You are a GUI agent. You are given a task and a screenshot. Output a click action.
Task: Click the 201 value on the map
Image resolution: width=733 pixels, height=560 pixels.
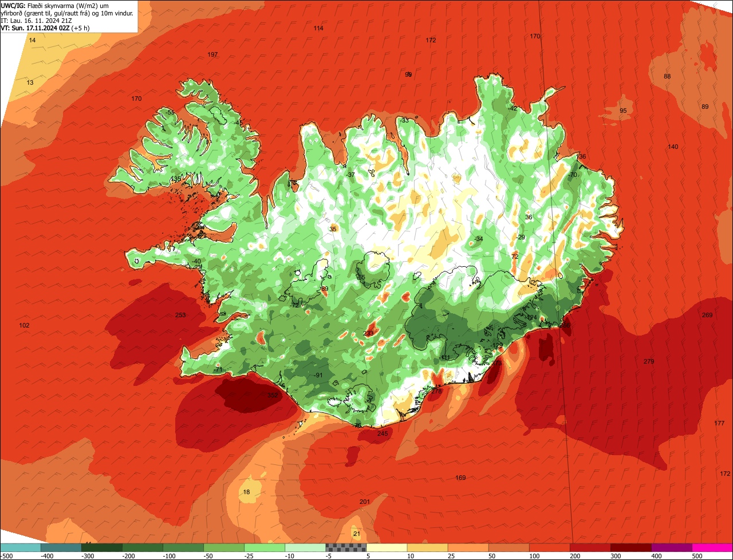coord(365,502)
